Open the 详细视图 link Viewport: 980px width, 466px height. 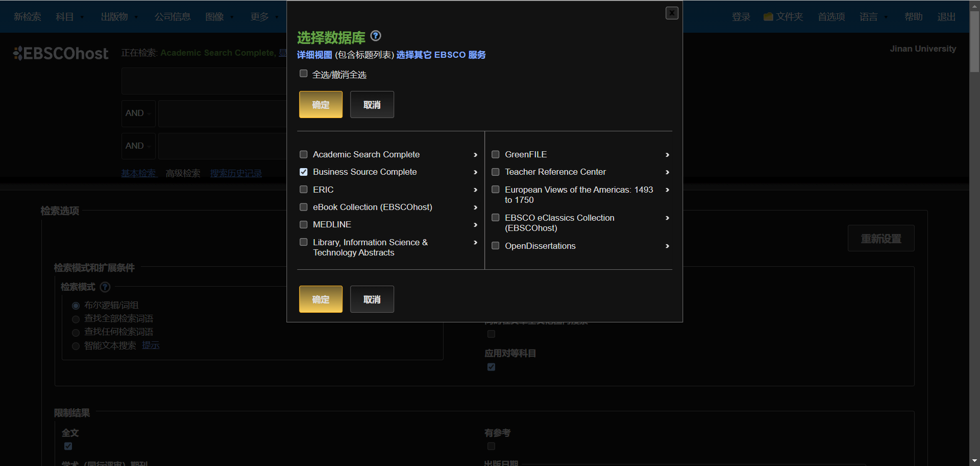coord(314,55)
